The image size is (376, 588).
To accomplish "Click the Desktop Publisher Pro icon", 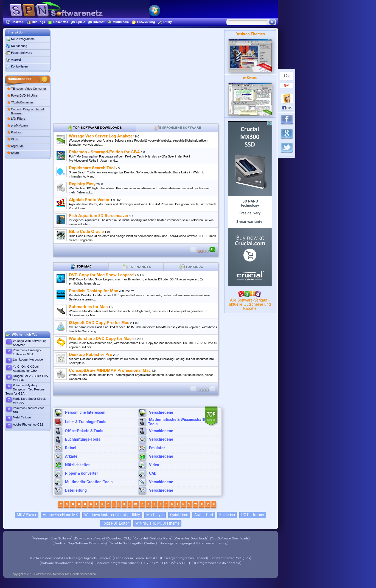I will click(61, 358).
